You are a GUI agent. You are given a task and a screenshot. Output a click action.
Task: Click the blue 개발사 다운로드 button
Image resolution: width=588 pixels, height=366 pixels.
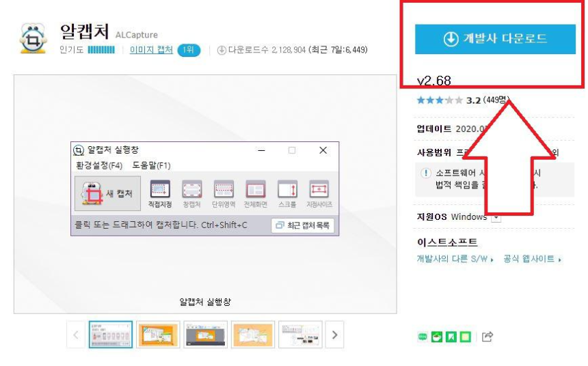tap(495, 39)
